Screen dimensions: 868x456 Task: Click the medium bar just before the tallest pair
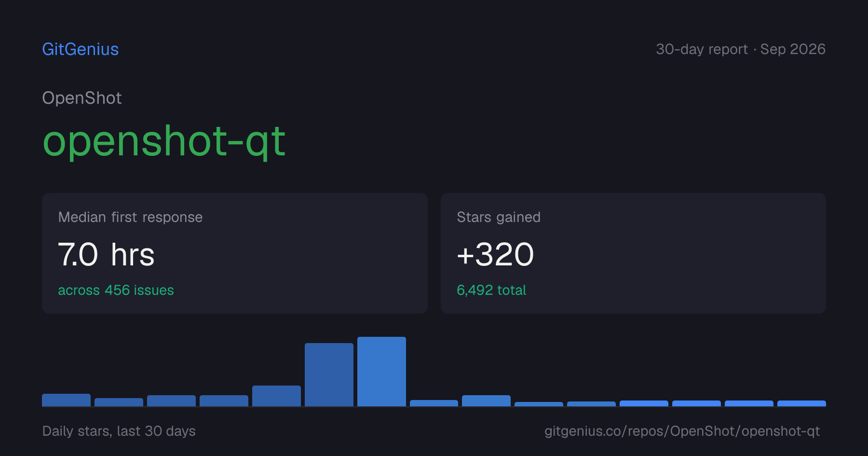[276, 396]
